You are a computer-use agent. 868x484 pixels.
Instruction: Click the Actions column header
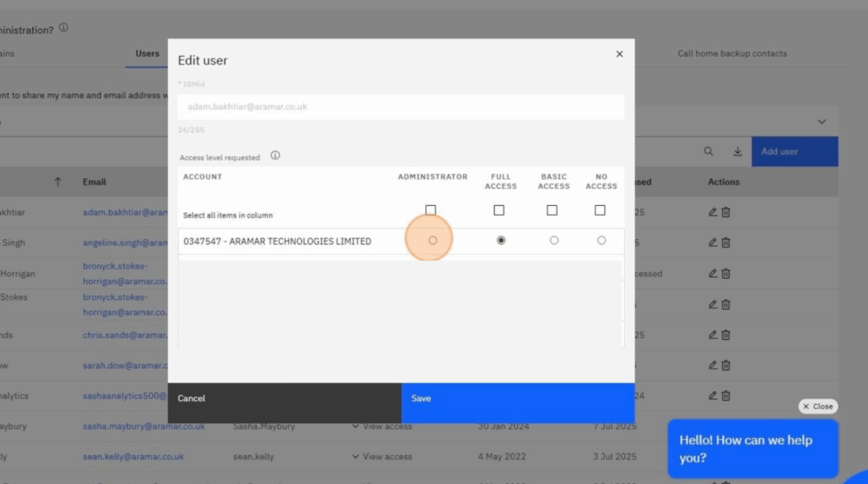click(x=724, y=181)
